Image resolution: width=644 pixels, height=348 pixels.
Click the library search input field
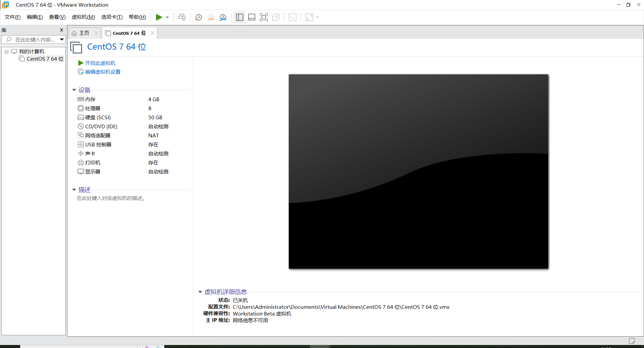(31, 40)
